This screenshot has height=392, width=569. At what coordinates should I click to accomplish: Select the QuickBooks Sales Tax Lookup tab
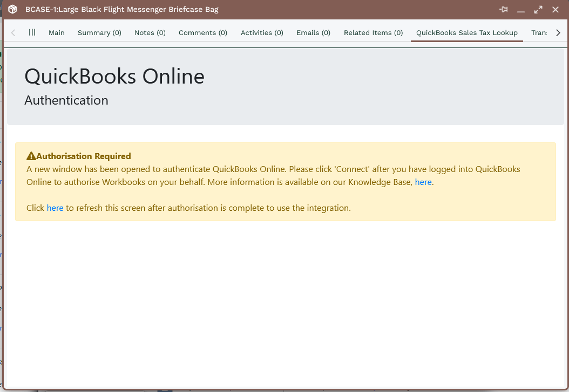coord(466,33)
